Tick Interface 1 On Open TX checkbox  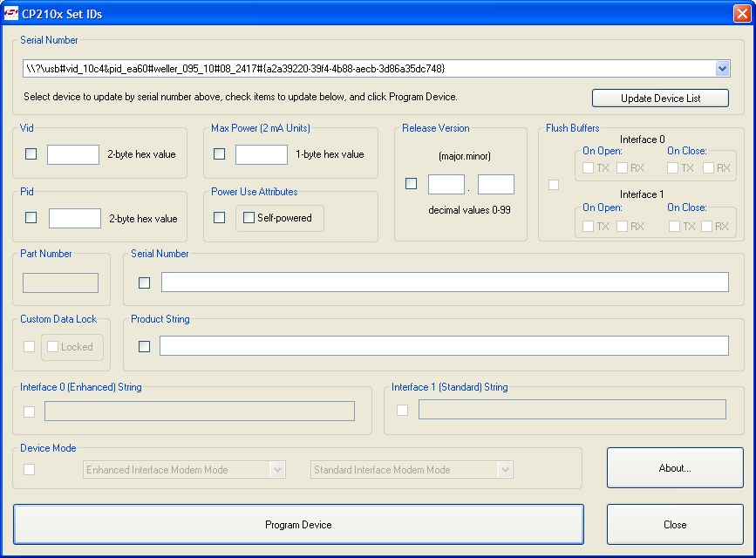click(589, 226)
